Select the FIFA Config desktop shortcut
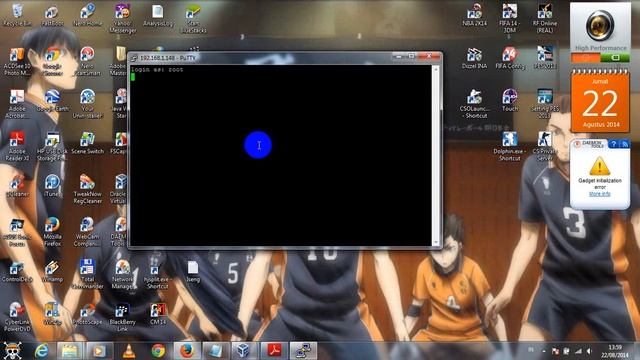The width and height of the screenshot is (640, 360). [x=509, y=58]
